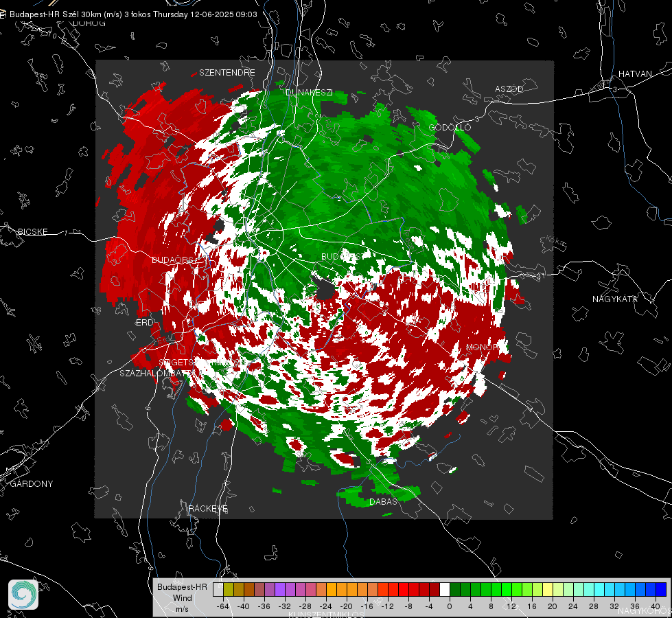Click the radar title with date and time
Image resolution: width=672 pixels, height=618 pixels.
click(133, 14)
